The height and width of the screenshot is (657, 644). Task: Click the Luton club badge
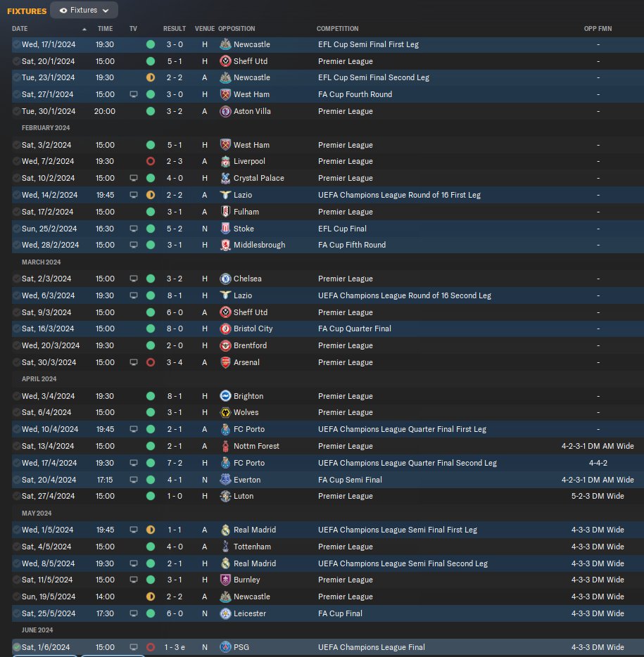click(x=225, y=496)
